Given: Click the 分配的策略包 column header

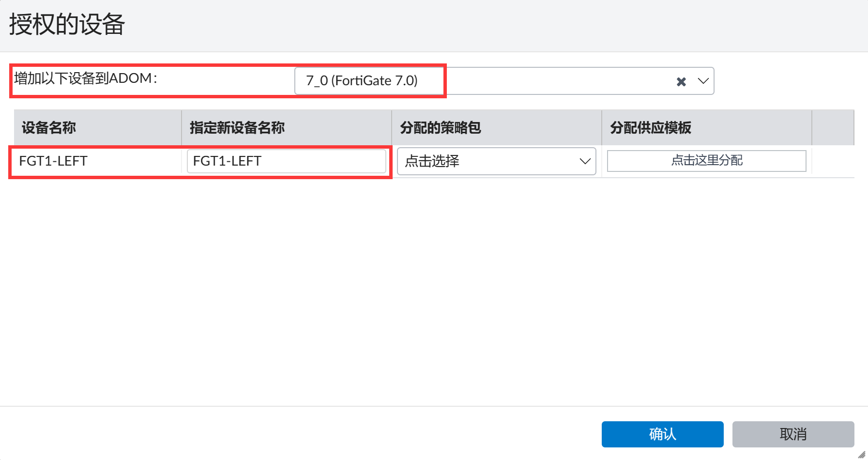Looking at the screenshot, I should [x=441, y=128].
